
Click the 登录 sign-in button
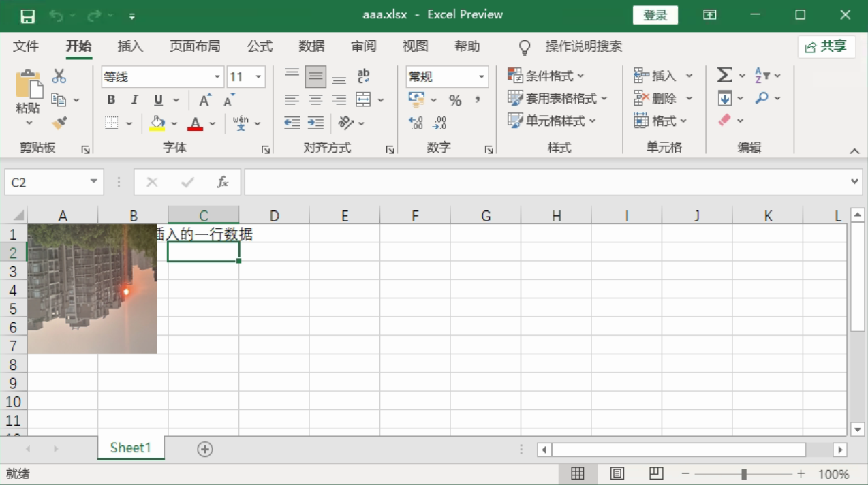click(655, 15)
